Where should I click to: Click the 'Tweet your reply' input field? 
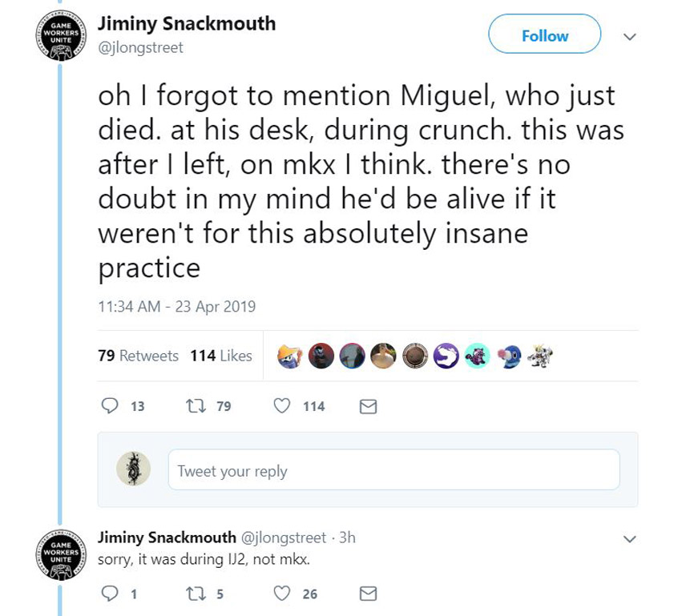click(394, 471)
